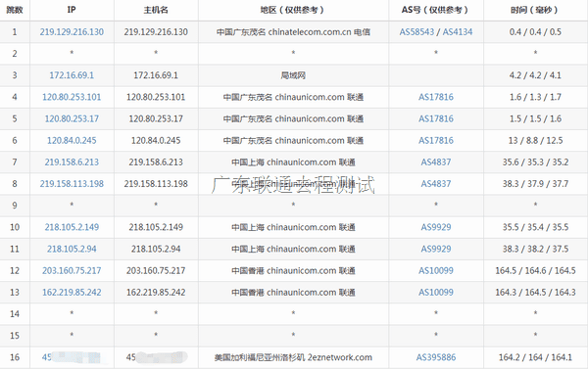The image size is (588, 370).
Task: Select time value 0.4 / 0.4 / 0.5
Action: pos(535,32)
